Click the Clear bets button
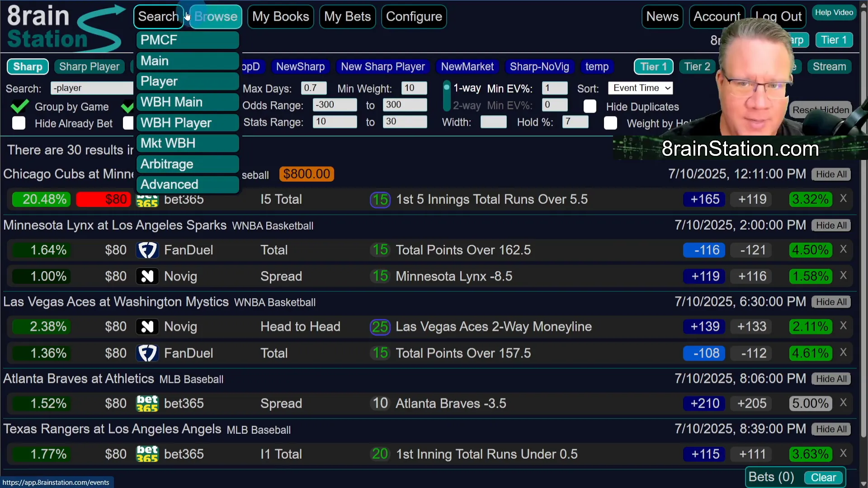This screenshot has width=868, height=488. coord(823,478)
